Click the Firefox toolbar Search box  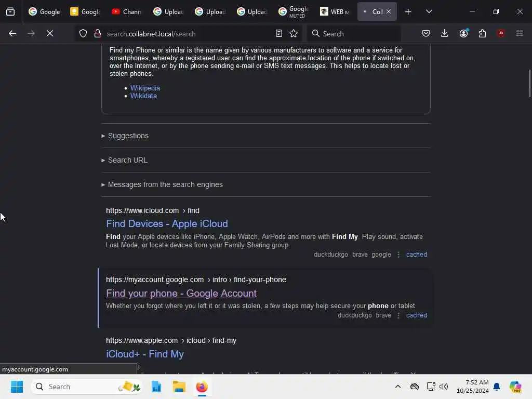click(x=354, y=34)
